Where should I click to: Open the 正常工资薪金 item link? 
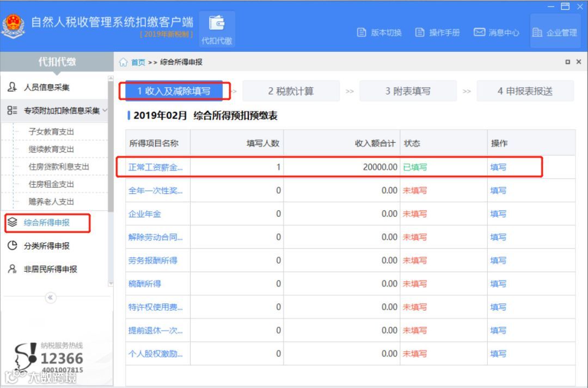[x=155, y=167]
